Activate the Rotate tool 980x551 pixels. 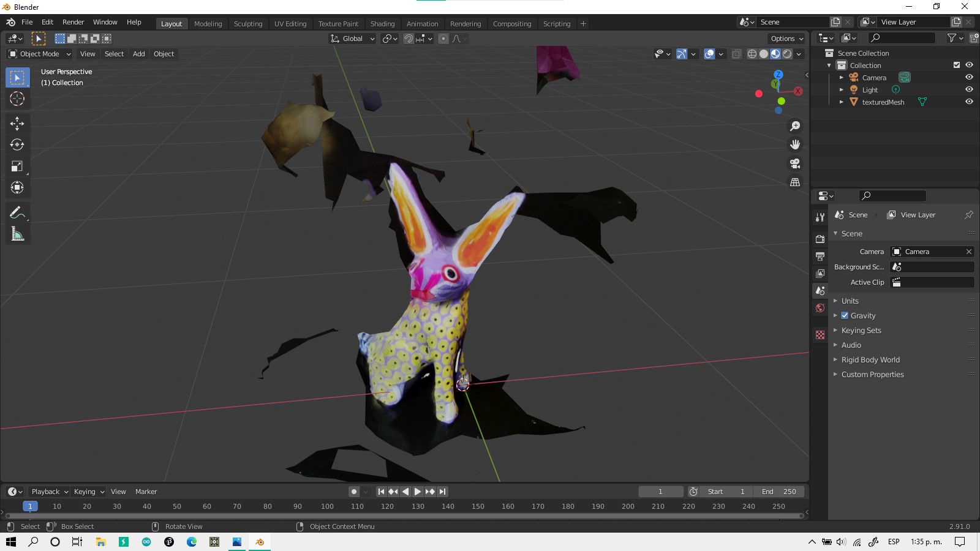pyautogui.click(x=17, y=144)
